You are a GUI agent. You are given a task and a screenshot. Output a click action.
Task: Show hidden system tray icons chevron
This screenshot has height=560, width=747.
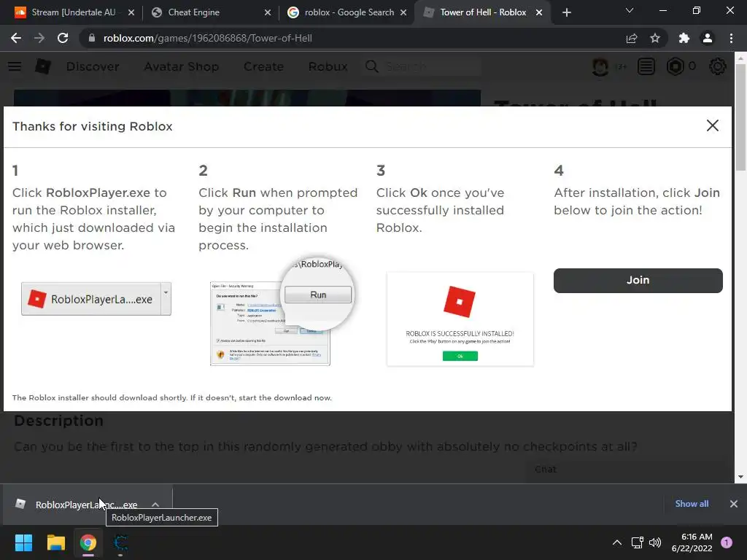(617, 542)
